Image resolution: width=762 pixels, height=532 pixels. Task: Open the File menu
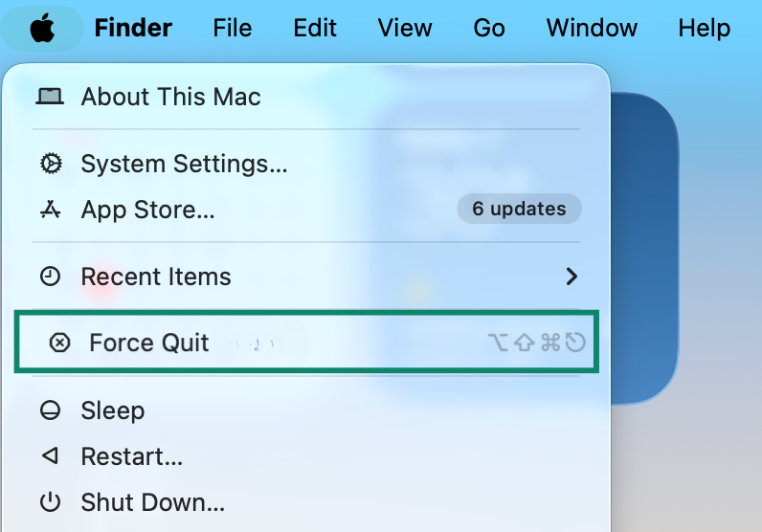tap(233, 28)
